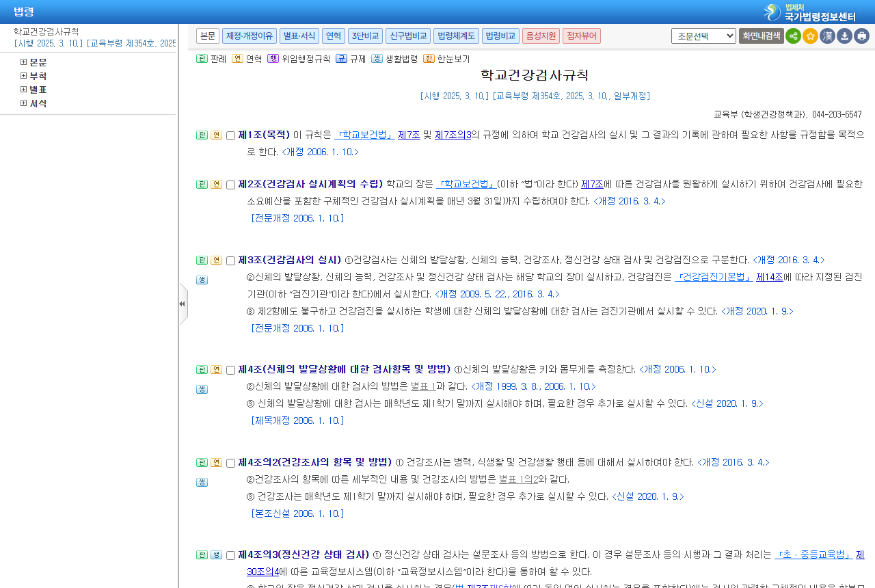Collapse the left panel with the splitter arrow
875x588 pixels.
click(x=183, y=304)
